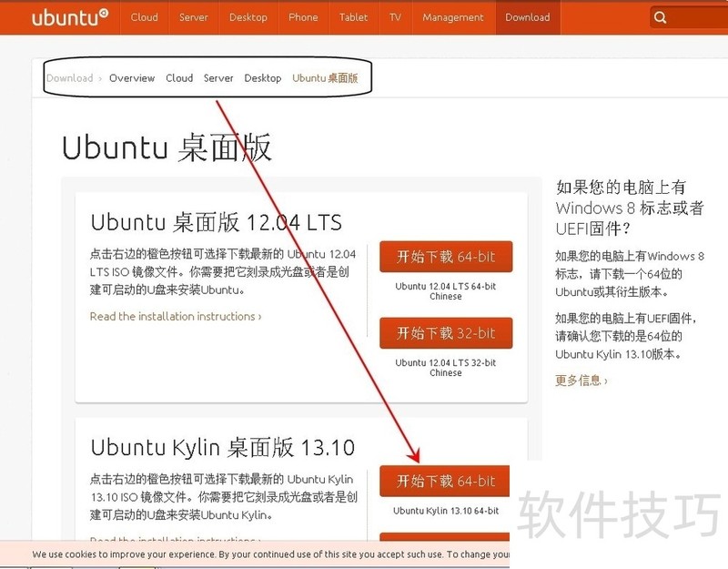
Task: Go to Cloud in the sub-navigation
Action: click(179, 78)
